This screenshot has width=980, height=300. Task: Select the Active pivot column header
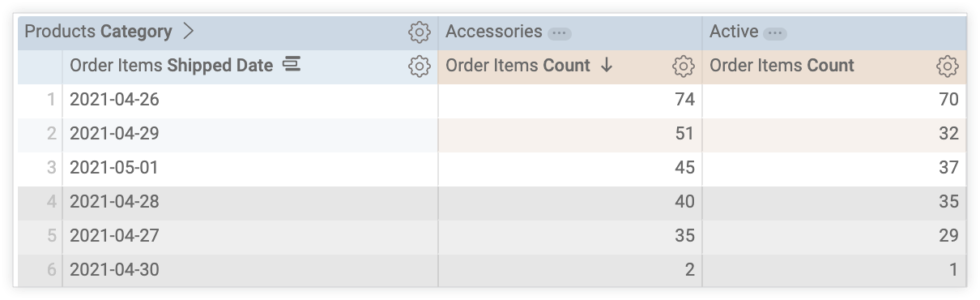coord(734,32)
